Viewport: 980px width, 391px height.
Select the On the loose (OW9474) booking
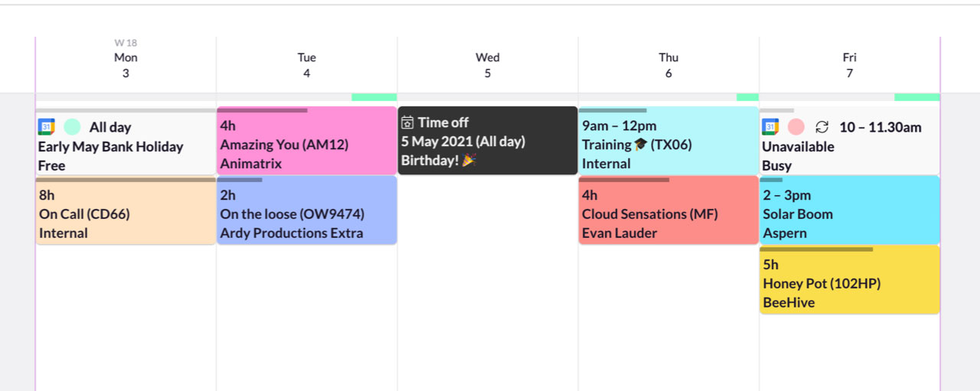tap(307, 210)
